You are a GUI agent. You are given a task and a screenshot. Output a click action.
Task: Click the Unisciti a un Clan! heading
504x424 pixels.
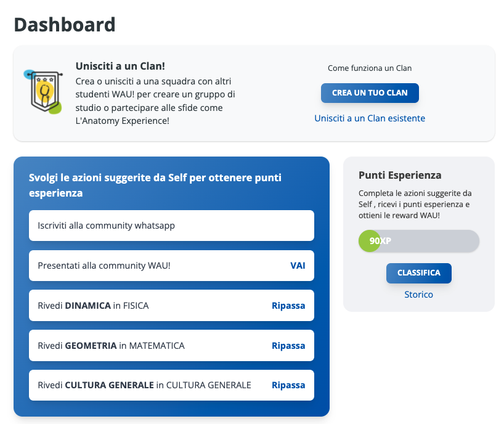click(120, 66)
